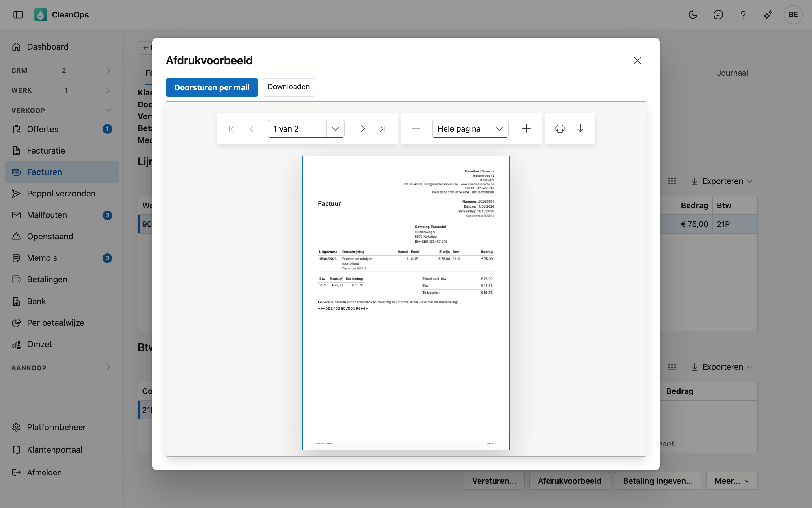This screenshot has height=508, width=812.
Task: Switch to the Journaal tab
Action: click(x=732, y=73)
